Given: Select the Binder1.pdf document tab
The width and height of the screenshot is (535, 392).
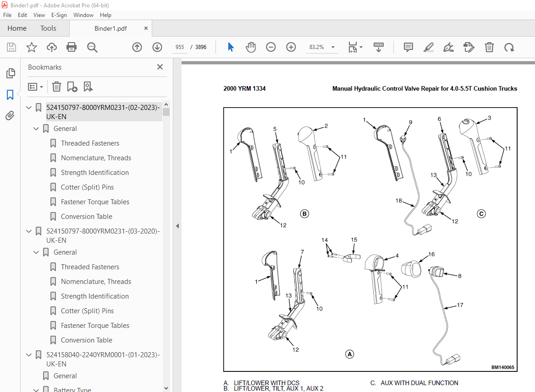Looking at the screenshot, I should [110, 28].
